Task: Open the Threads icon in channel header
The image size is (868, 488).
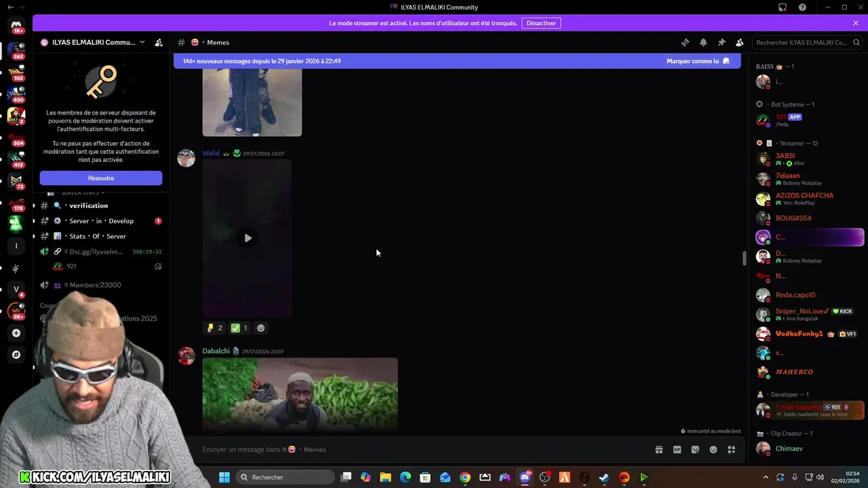Action: pyautogui.click(x=685, y=42)
